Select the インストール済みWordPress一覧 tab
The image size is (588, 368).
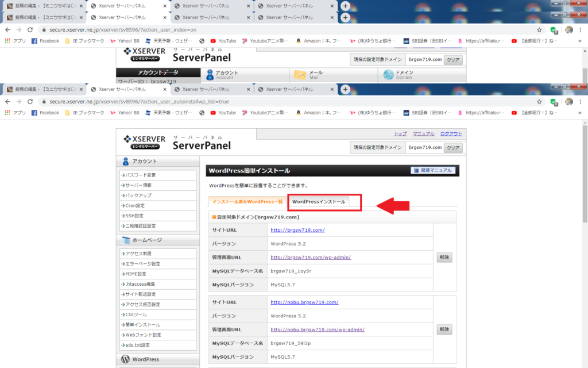247,202
